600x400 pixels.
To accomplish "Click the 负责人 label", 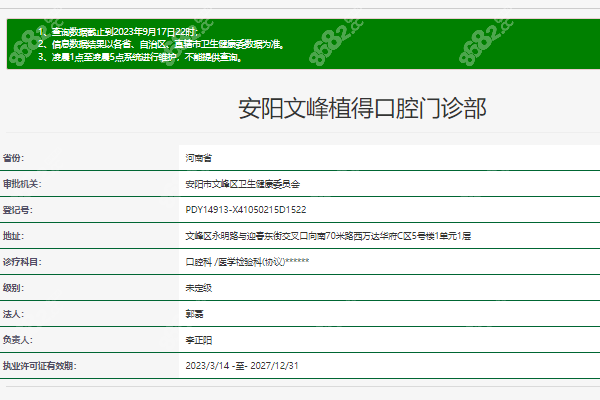I will click(x=18, y=340).
